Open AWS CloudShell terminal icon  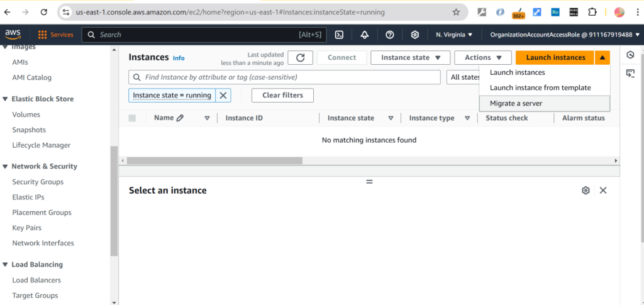tap(339, 35)
